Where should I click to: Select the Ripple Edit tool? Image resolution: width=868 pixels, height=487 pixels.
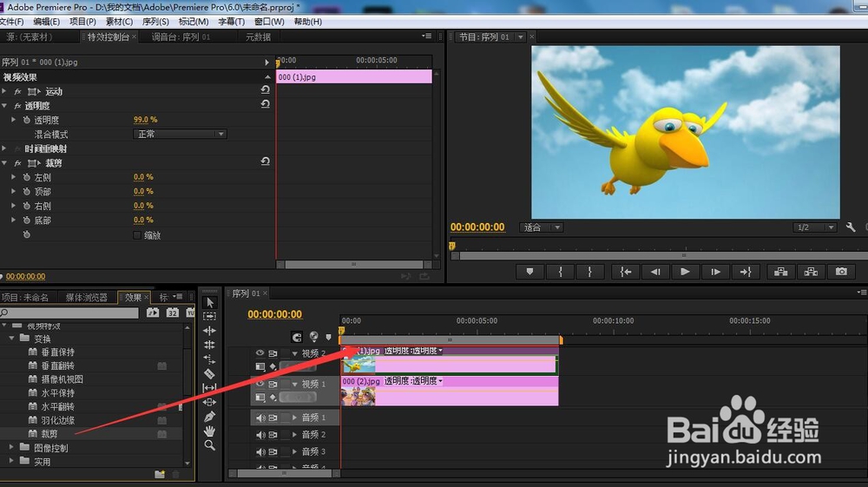tap(210, 331)
